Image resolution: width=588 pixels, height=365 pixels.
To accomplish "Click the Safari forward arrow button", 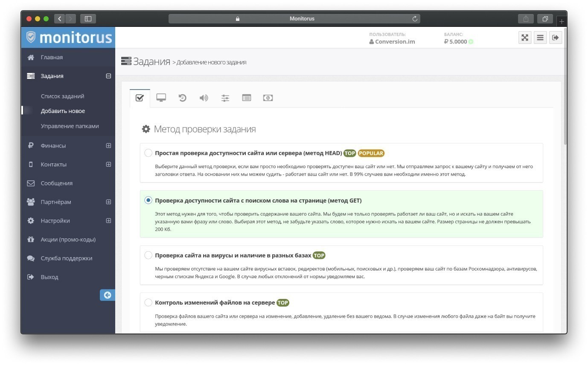I will (x=71, y=19).
